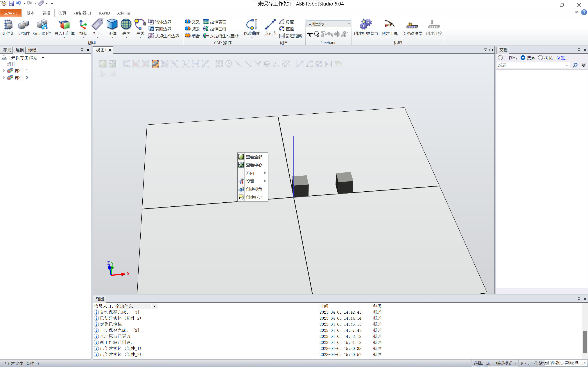This screenshot has width=588, height=367.
Task: Click the search magnifier in 文档 panel
Action: click(x=575, y=65)
